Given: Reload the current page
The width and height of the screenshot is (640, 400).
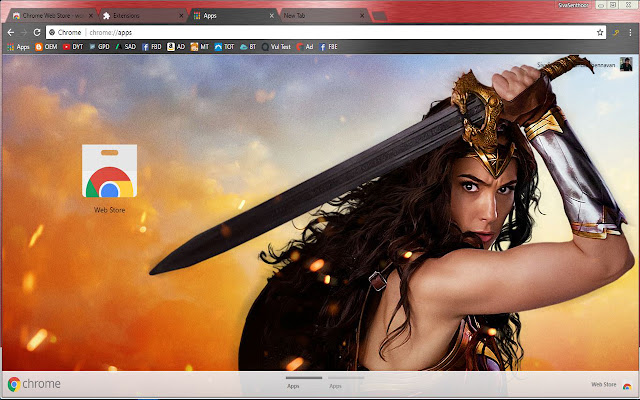Looking at the screenshot, I should (x=37, y=32).
